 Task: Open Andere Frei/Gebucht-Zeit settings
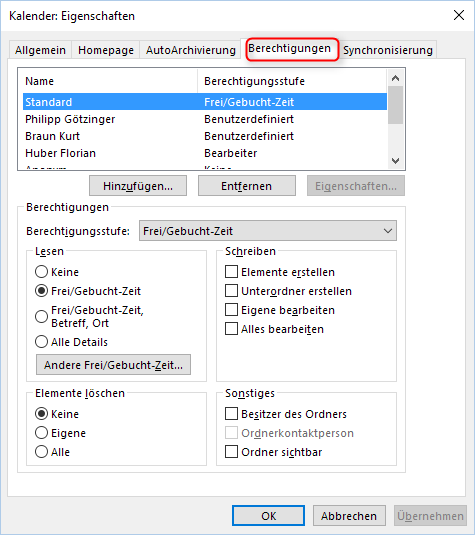tap(113, 365)
